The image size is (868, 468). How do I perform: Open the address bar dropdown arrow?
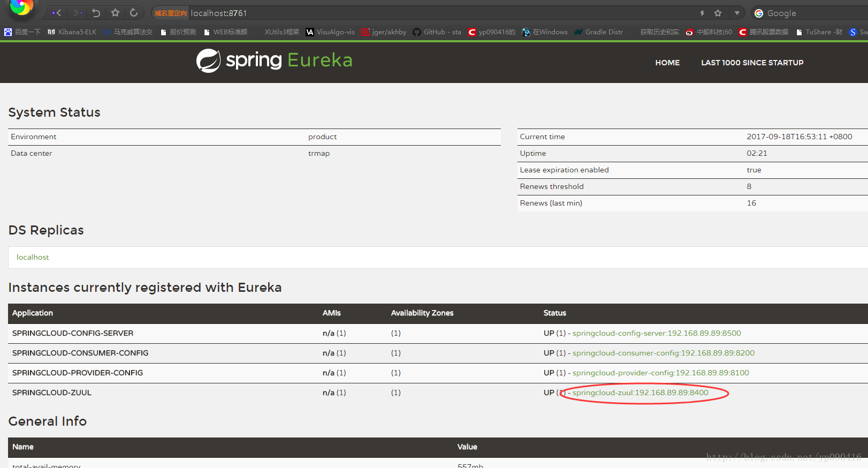(737, 13)
